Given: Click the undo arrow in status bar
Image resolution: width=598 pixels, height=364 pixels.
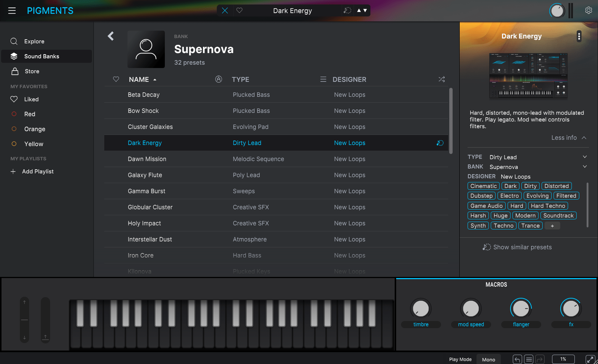Looking at the screenshot, I should [x=517, y=360].
